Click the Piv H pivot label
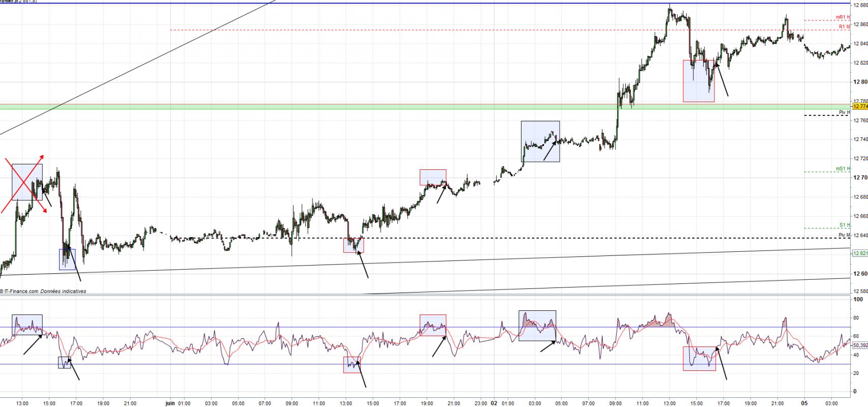This screenshot has width=868, height=407. (844, 112)
